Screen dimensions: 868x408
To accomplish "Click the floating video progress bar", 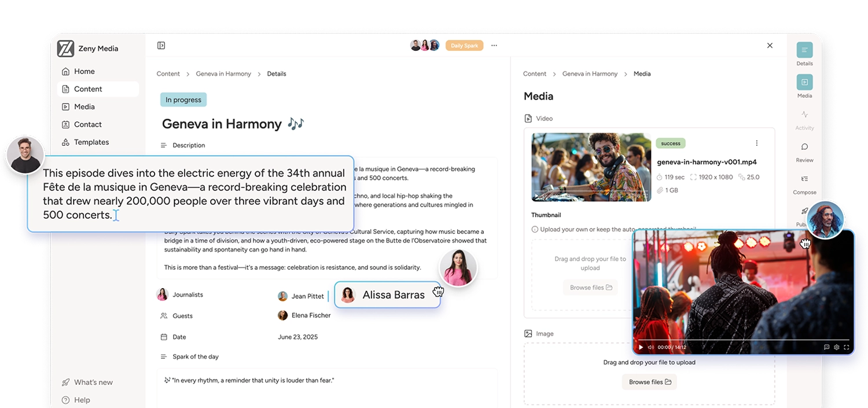I will [x=744, y=340].
